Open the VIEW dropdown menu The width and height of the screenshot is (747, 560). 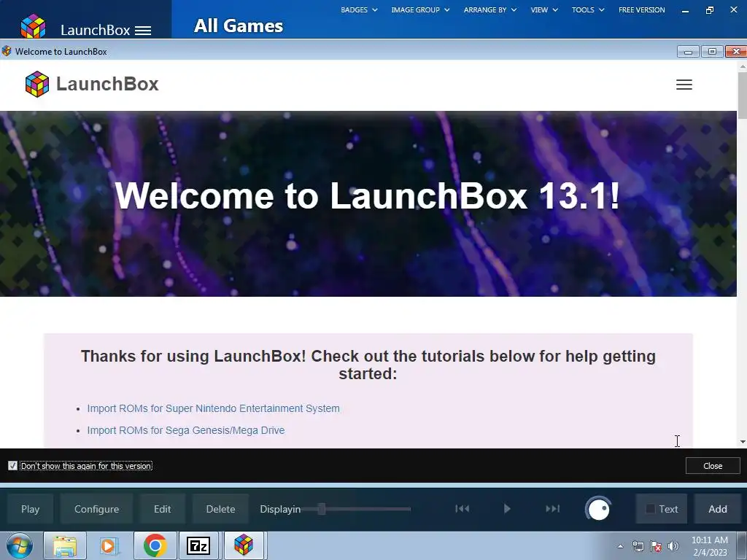pyautogui.click(x=544, y=9)
